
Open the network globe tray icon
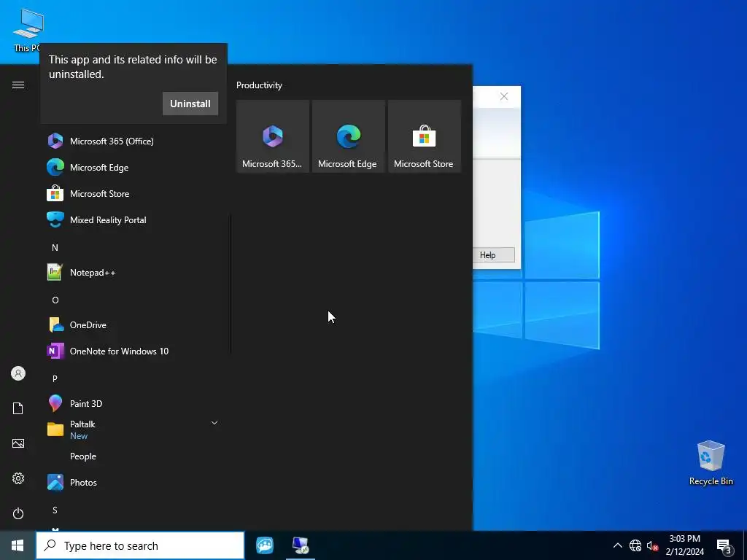[x=635, y=545]
